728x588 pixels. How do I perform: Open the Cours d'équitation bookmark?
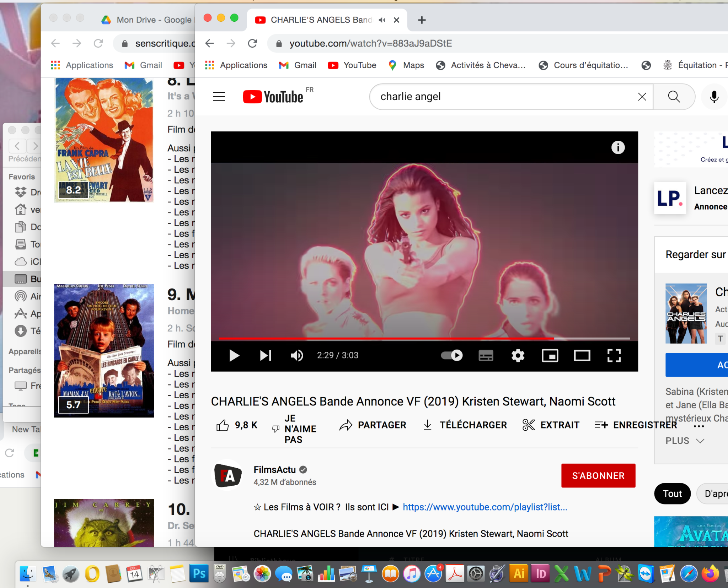583,65
